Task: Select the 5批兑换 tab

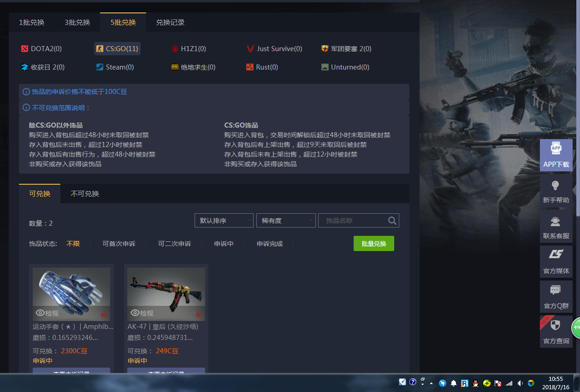Action: tap(123, 23)
